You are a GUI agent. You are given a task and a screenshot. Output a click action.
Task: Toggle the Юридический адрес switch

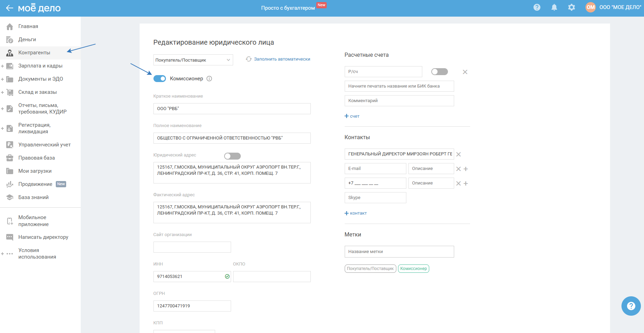coord(232,156)
